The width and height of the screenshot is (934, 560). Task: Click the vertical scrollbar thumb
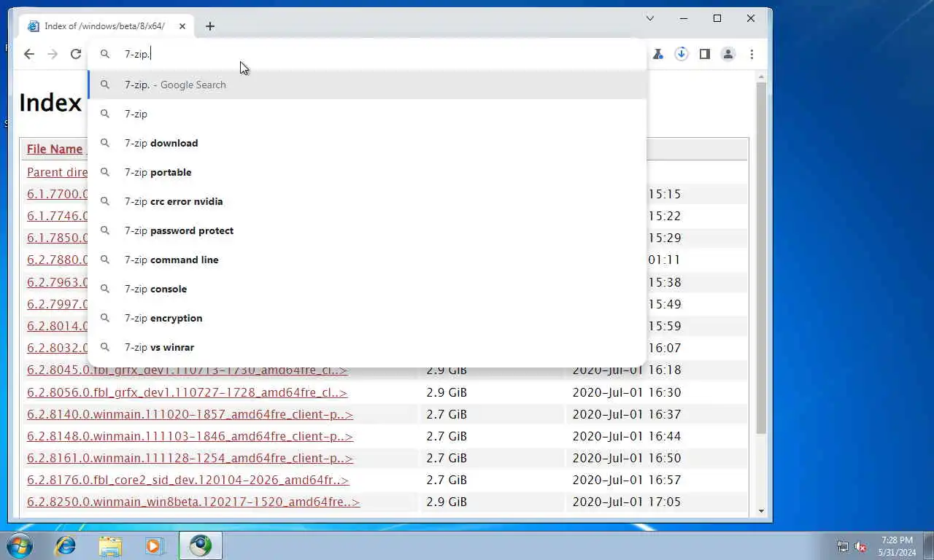(x=761, y=258)
